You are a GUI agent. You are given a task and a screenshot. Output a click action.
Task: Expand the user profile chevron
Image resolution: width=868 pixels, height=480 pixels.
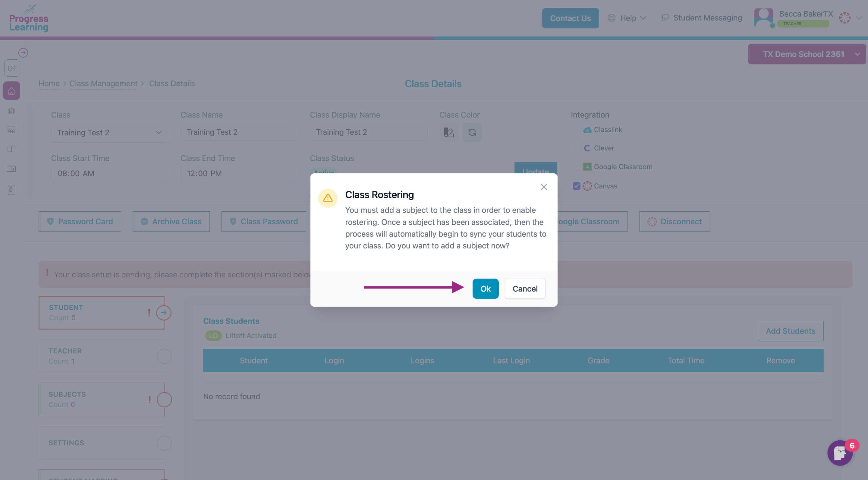point(859,18)
